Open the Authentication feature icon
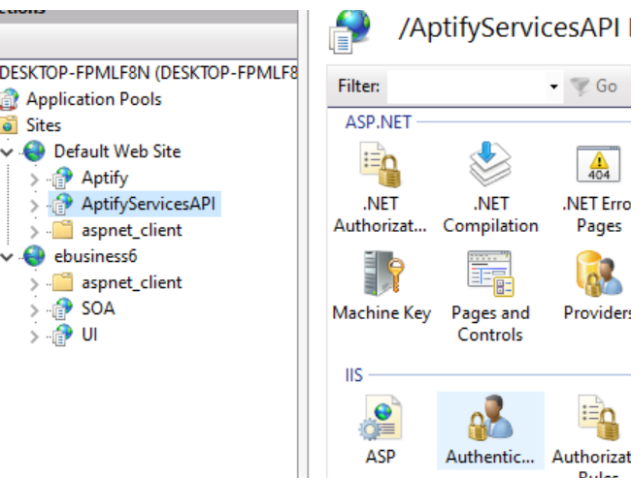The height and width of the screenshot is (488, 644). [490, 418]
